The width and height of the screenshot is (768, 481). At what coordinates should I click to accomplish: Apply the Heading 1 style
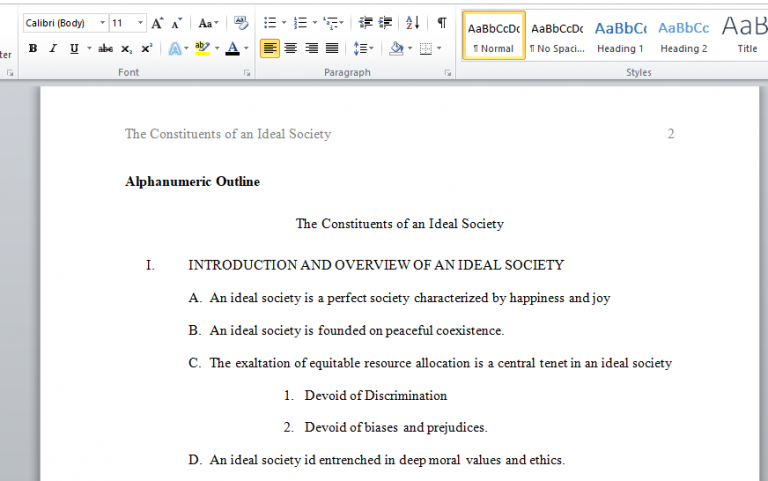620,35
